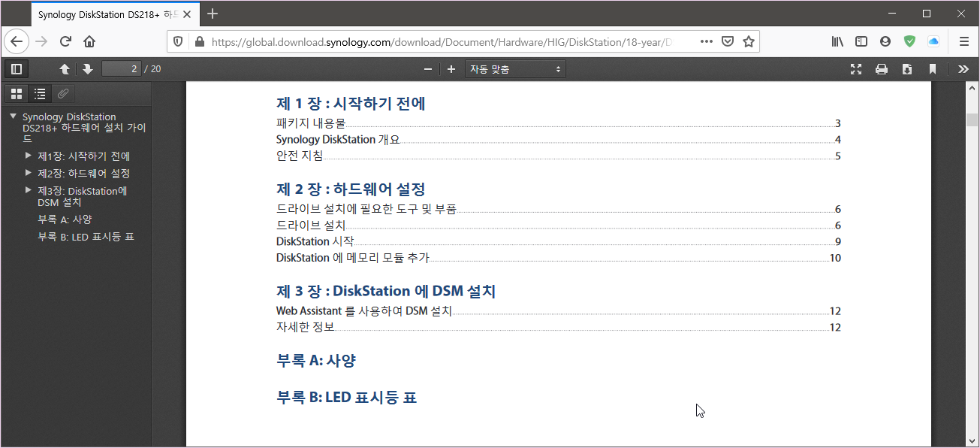Click the green shield extension icon
This screenshot has height=448, width=980.
point(909,41)
